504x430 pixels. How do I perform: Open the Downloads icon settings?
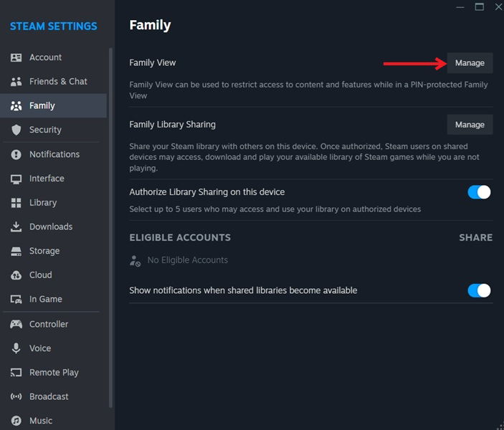click(16, 226)
